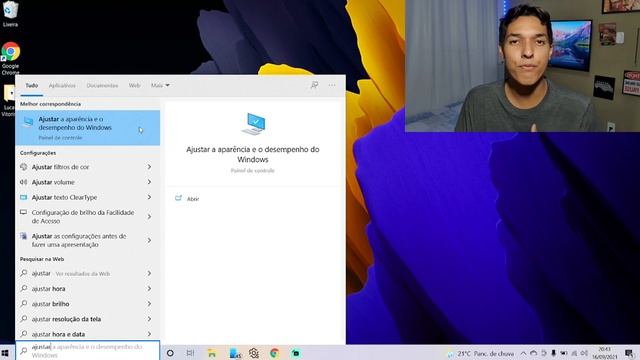Expand the 'ajustar hora' chevron
Viewport: 640px width, 360px height.
[x=149, y=289]
